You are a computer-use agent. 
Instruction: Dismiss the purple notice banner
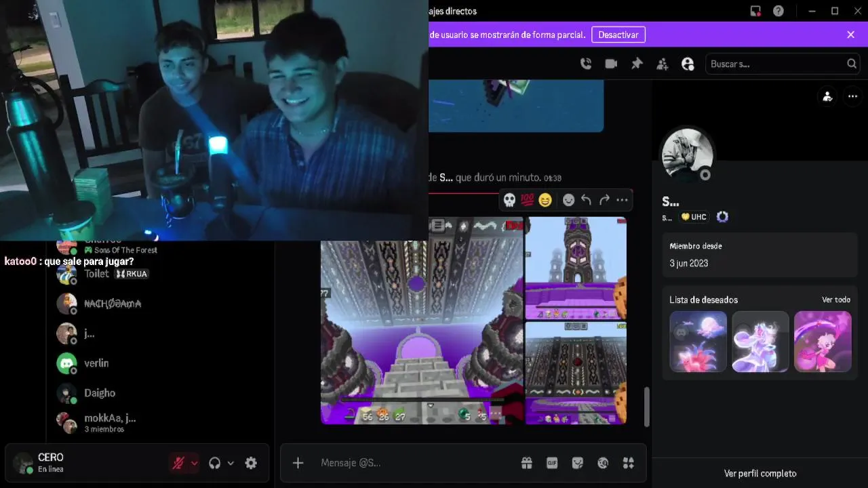[x=850, y=35]
